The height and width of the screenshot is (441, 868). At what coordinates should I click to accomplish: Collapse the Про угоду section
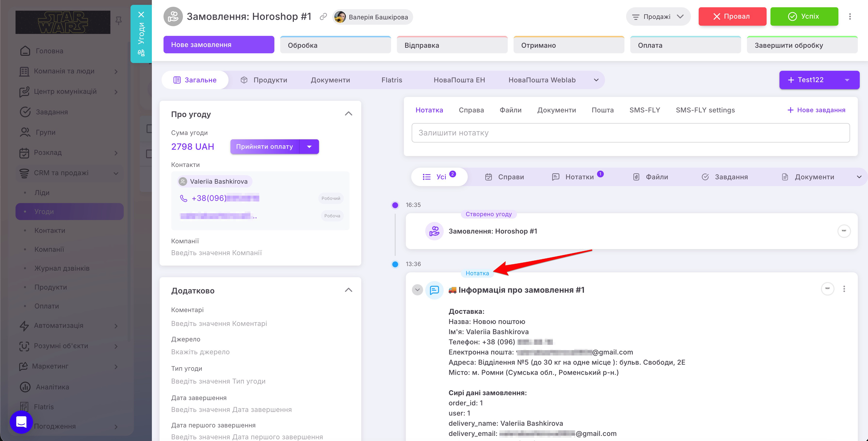(348, 114)
